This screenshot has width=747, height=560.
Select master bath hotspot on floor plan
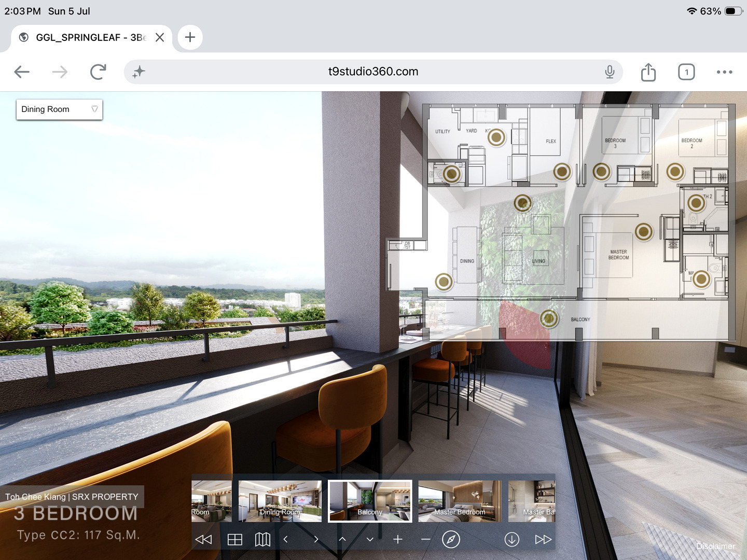(701, 279)
